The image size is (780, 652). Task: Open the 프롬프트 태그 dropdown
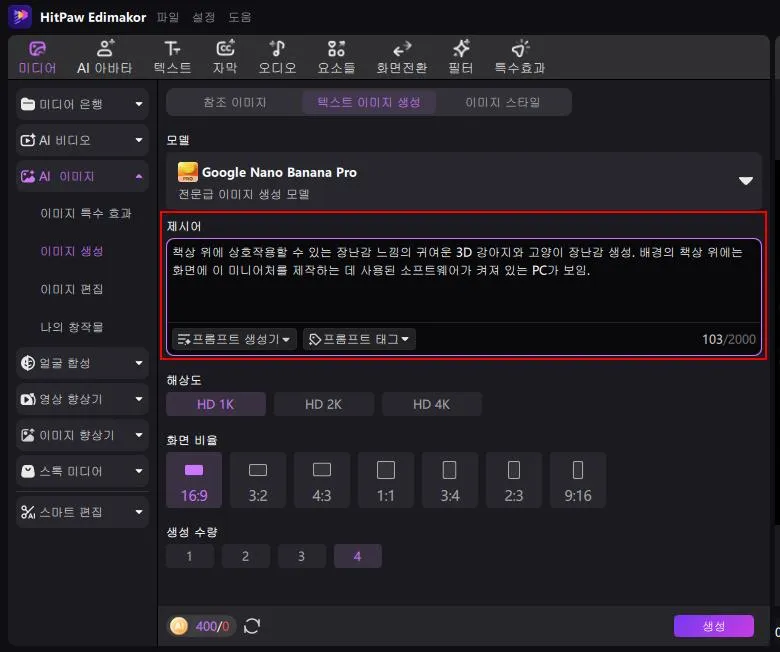[359, 339]
